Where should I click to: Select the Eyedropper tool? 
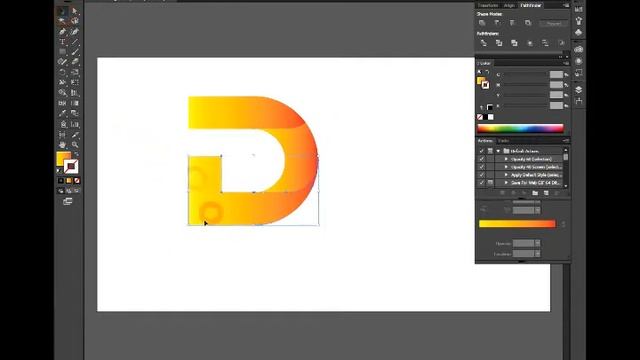(x=62, y=113)
